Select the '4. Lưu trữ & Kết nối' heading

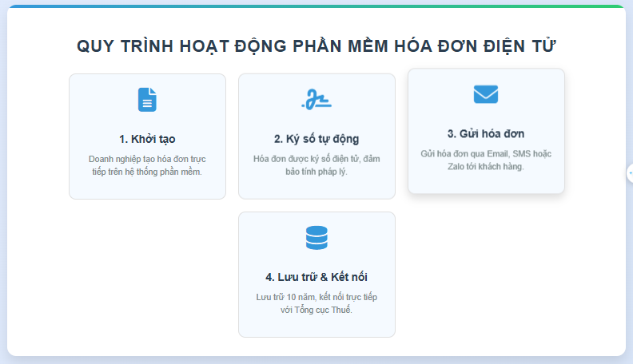tap(316, 277)
